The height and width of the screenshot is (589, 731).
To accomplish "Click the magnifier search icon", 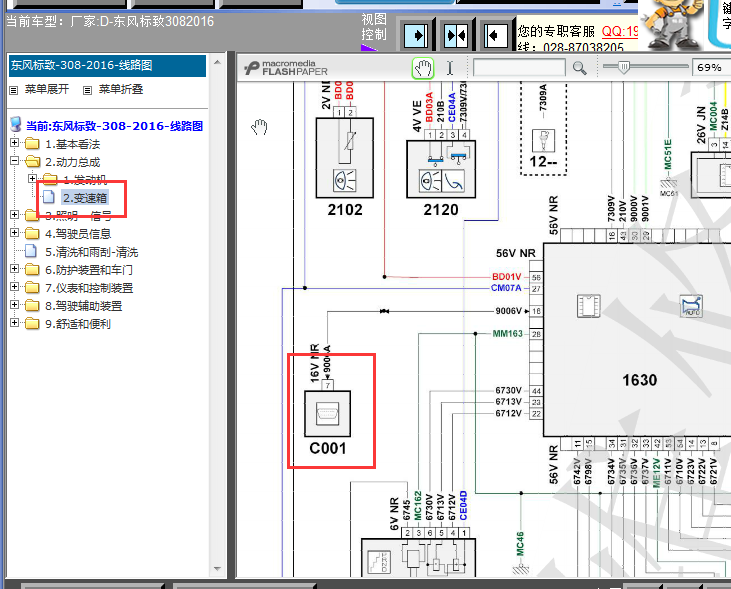I will click(x=579, y=68).
